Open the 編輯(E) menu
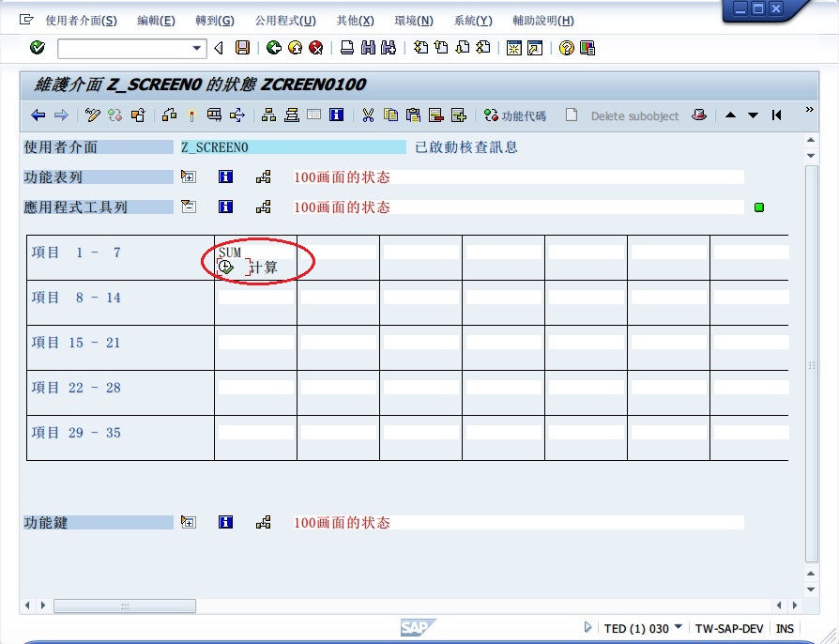 (x=156, y=21)
